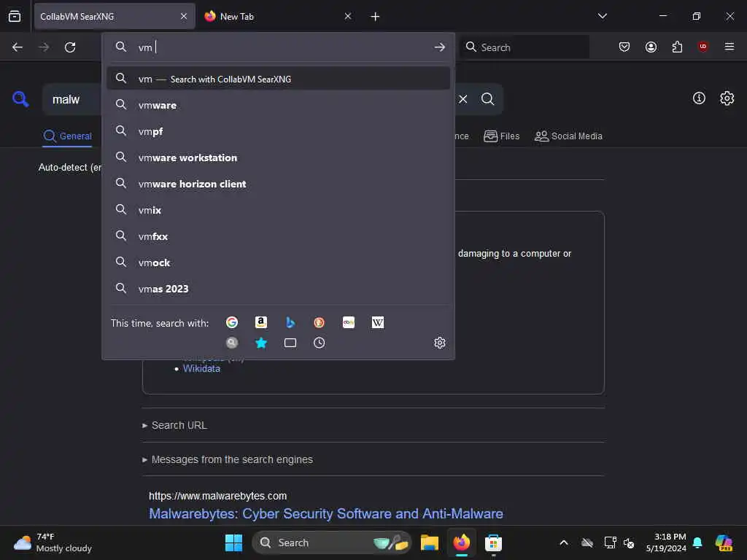Search history with the clock icon
This screenshot has height=560, width=747.
click(x=320, y=343)
